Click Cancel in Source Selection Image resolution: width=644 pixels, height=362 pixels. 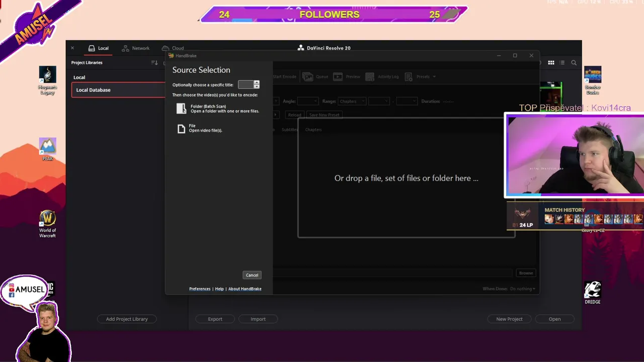click(252, 275)
